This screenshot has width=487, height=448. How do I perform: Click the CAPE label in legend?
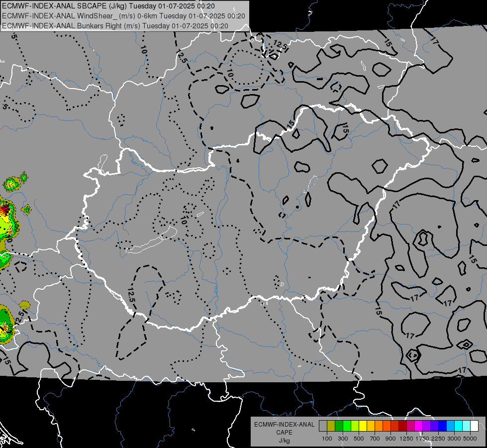click(x=284, y=433)
